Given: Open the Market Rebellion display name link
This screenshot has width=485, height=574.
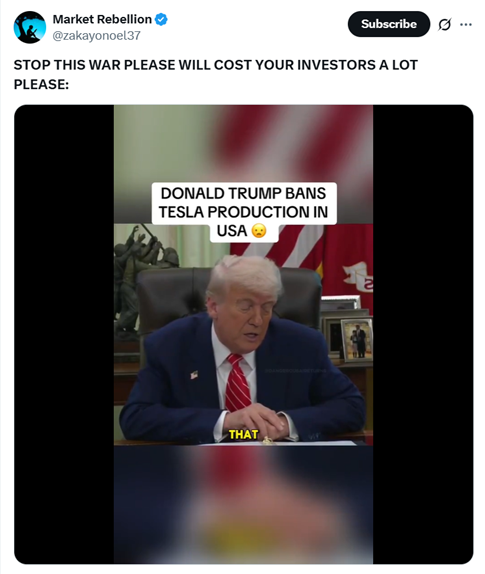Looking at the screenshot, I should 102,19.
